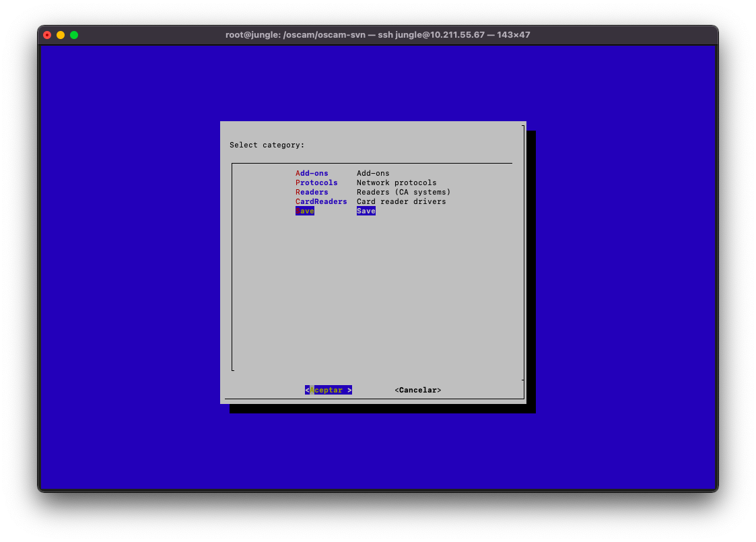This screenshot has width=756, height=542.
Task: Click the 'Select category:' label
Action: [267, 145]
